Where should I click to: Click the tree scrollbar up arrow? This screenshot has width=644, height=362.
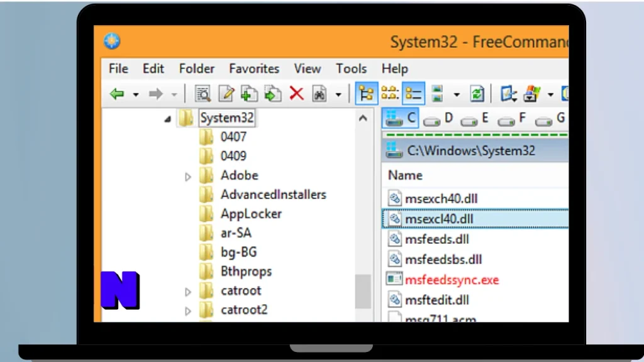click(x=363, y=118)
